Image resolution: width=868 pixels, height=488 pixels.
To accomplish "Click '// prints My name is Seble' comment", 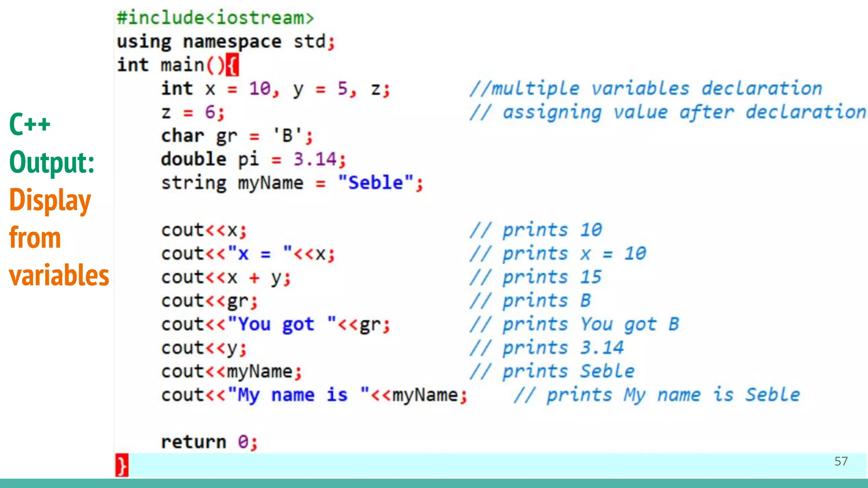I will tap(657, 395).
